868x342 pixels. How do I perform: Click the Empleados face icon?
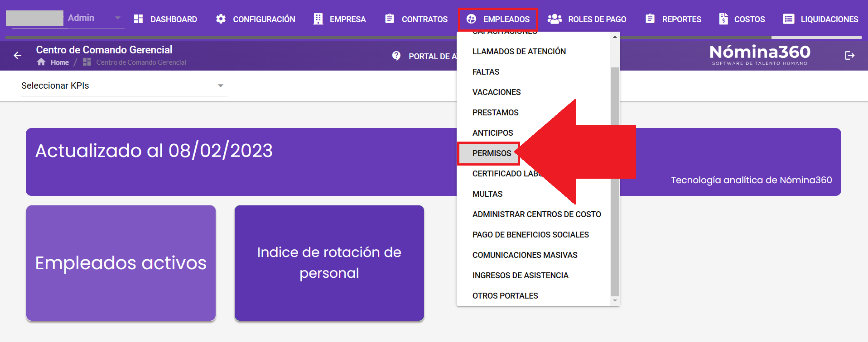[x=471, y=19]
